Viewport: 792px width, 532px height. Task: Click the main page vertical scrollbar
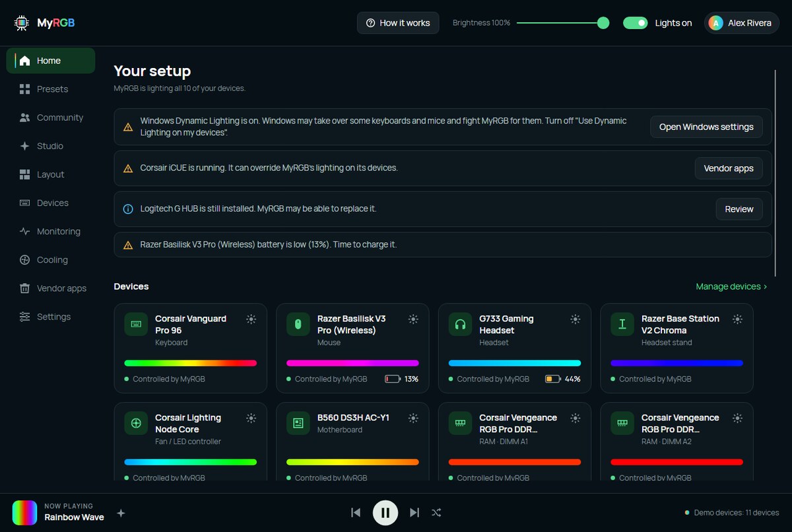click(776, 173)
